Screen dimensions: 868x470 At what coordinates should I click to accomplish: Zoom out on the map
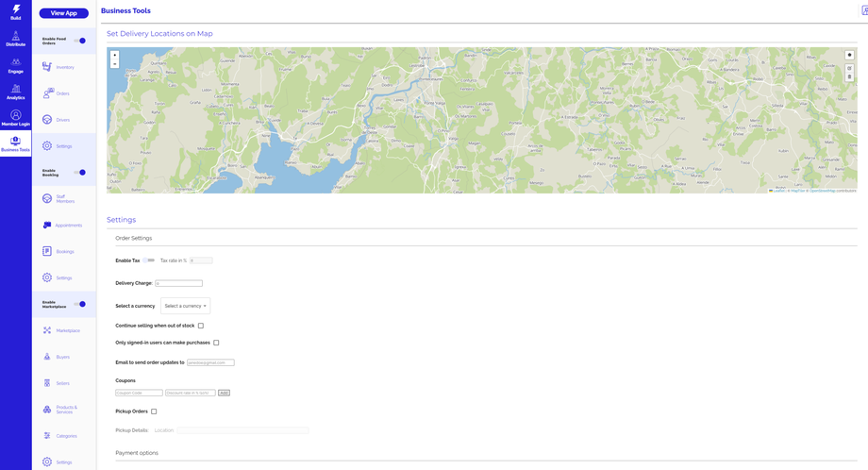pos(114,63)
